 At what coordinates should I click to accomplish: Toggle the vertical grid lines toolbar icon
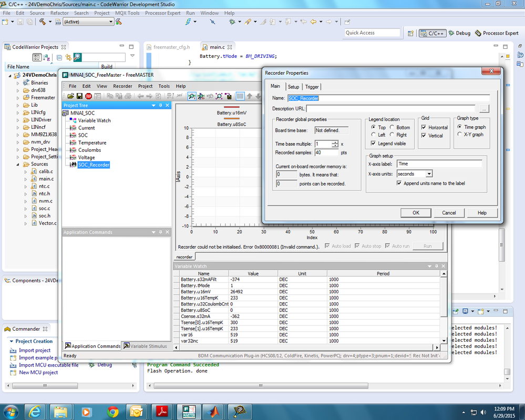point(240,96)
